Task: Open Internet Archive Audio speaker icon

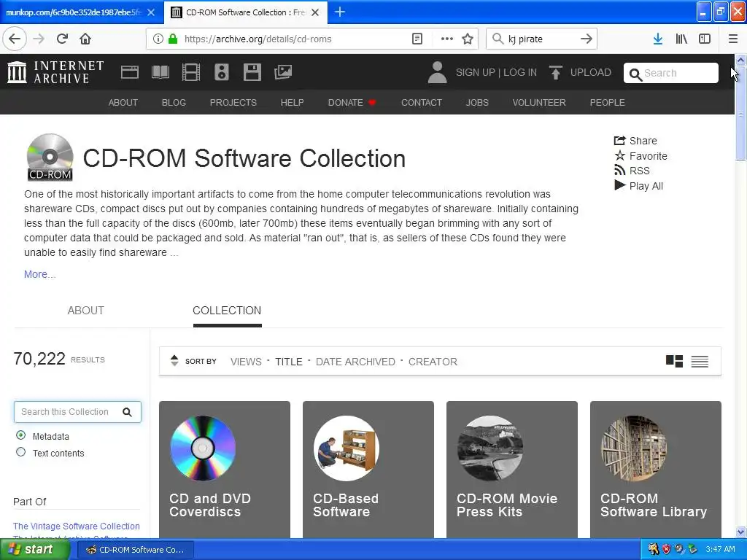Action: (222, 72)
